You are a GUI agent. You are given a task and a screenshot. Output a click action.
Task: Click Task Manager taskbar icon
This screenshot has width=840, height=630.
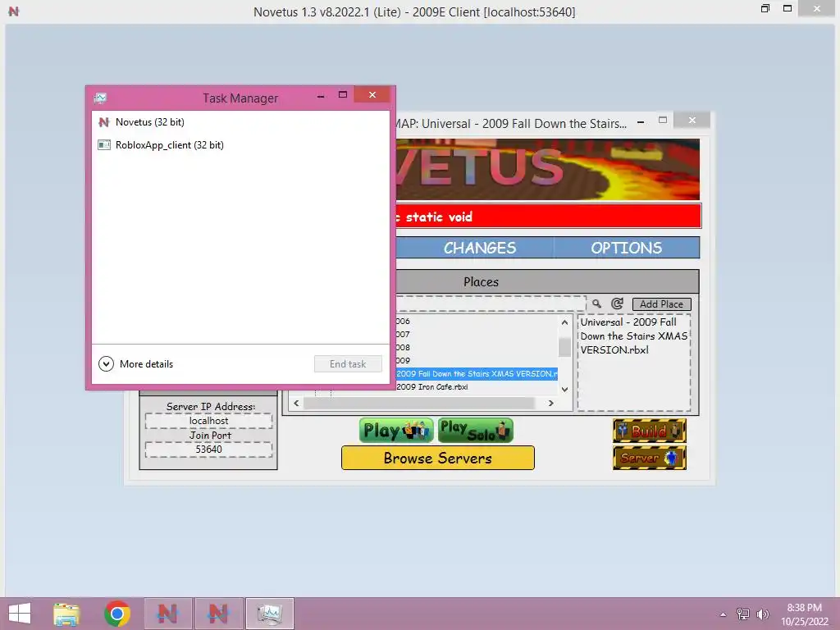tap(269, 614)
